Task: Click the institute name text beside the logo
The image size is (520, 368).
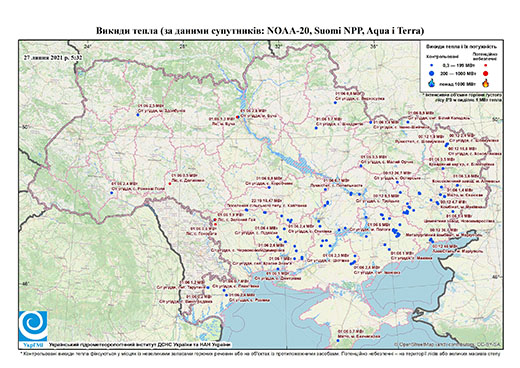Action: pyautogui.click(x=139, y=345)
